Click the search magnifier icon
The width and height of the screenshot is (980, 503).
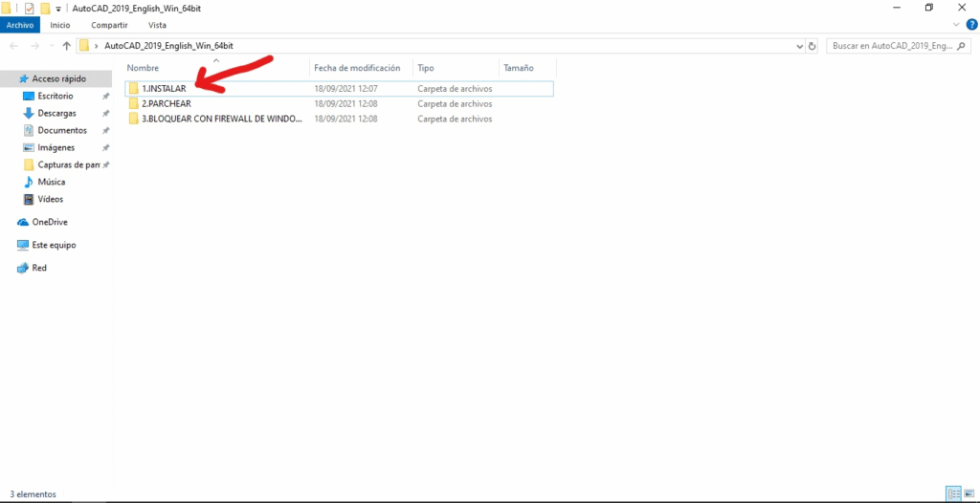click(x=963, y=46)
